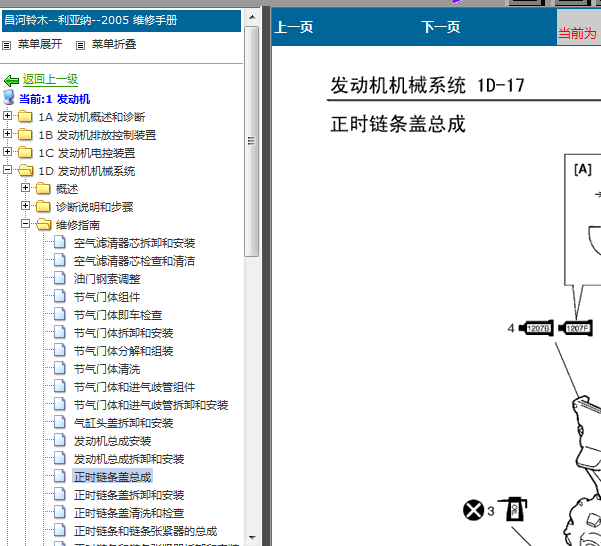Click document icon beside 空气滤清器芯拆卸和安装
Viewport: 601px width, 546px height.
tap(60, 242)
